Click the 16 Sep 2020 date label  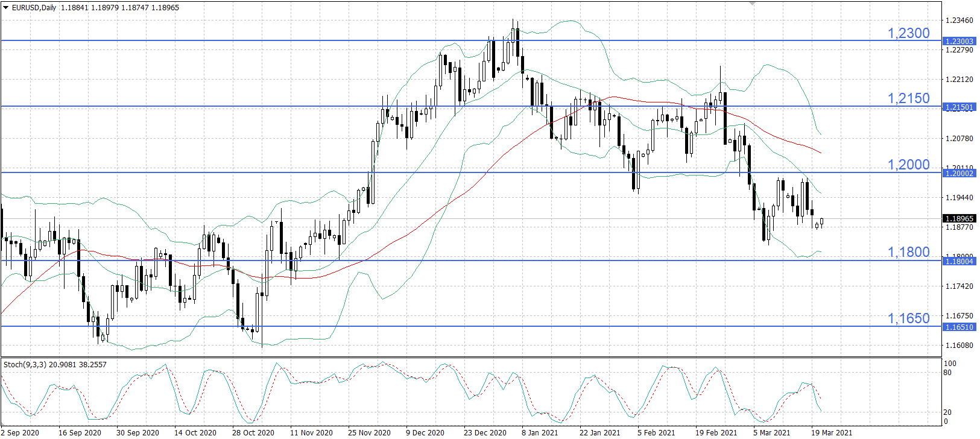pos(80,433)
